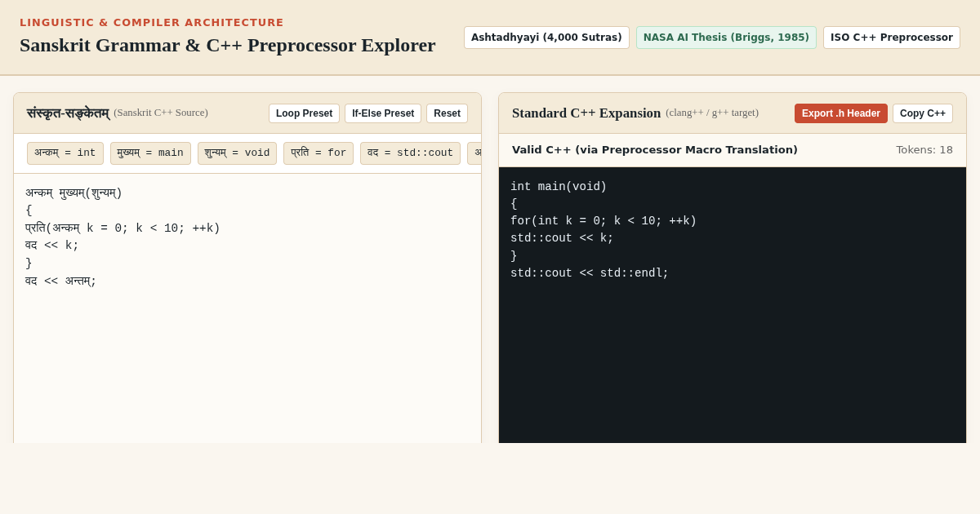Load the Loop Preset
Viewport: 980px width, 514px height.
(304, 113)
